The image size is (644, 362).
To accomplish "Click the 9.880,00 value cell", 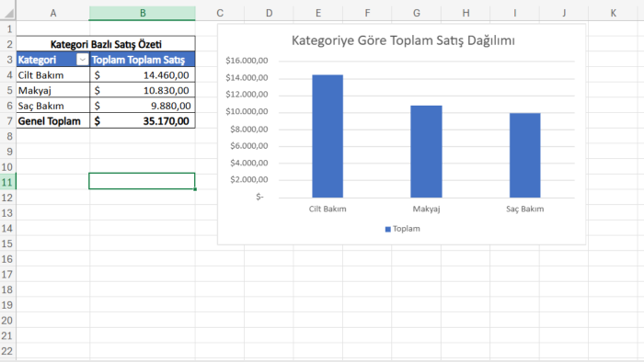I will 142,106.
